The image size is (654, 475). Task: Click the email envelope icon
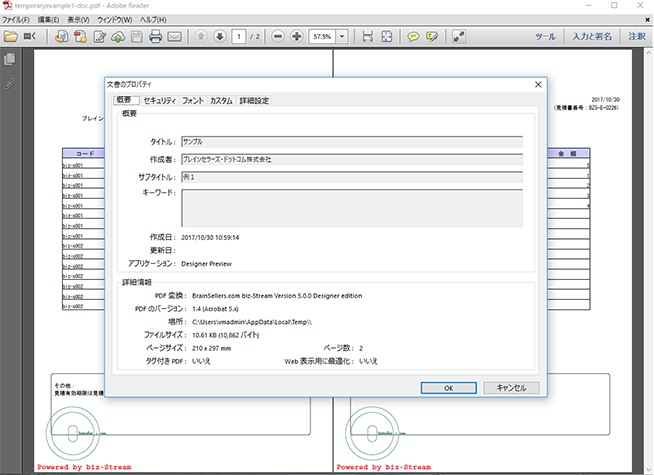coord(175,36)
